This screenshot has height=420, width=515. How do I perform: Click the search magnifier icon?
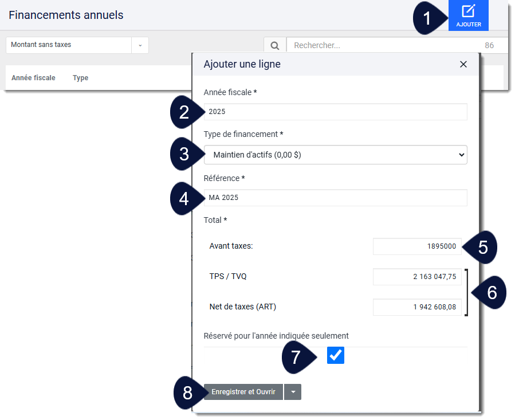pos(275,45)
